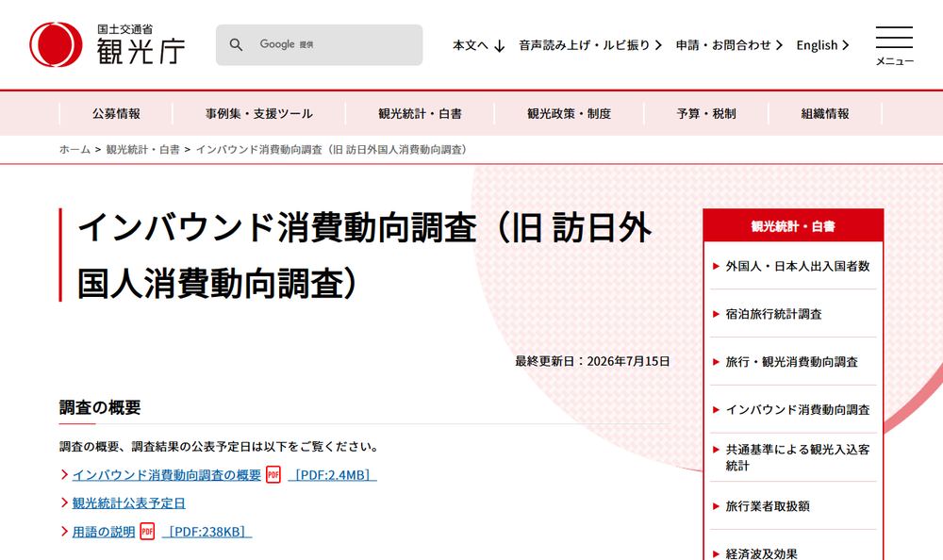The height and width of the screenshot is (560, 943).
Task: Open sidebar 旅行業者取扱額
Action: [x=768, y=506]
